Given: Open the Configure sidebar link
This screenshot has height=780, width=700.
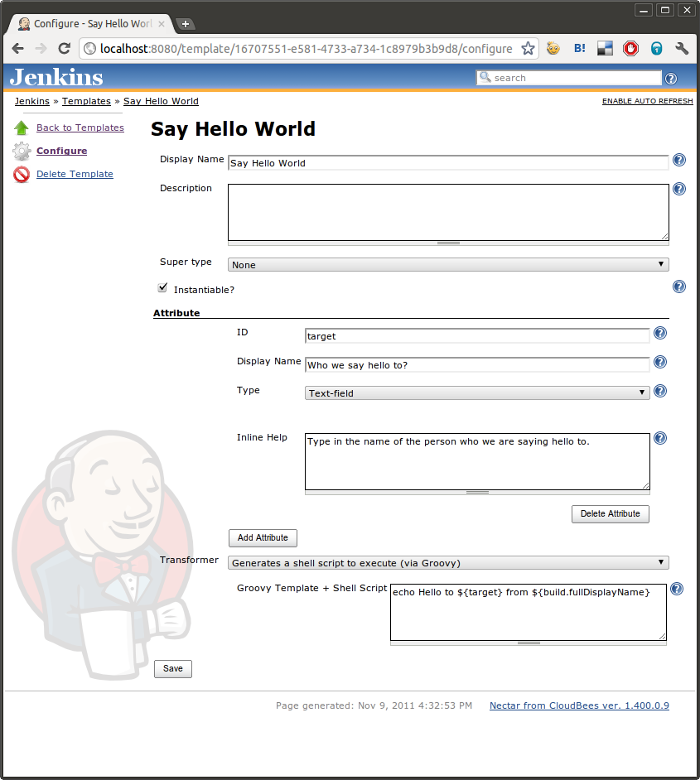Looking at the screenshot, I should click(x=61, y=151).
